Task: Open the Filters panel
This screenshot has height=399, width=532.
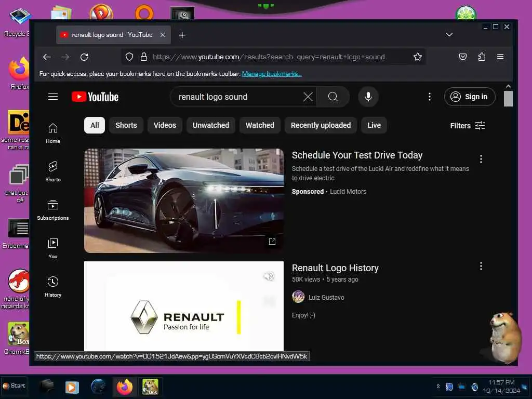Action: coord(468,126)
